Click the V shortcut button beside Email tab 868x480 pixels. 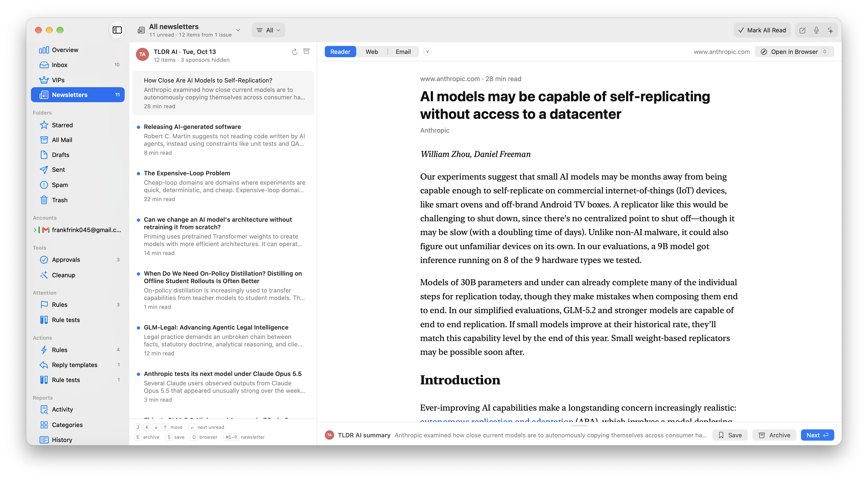(427, 52)
